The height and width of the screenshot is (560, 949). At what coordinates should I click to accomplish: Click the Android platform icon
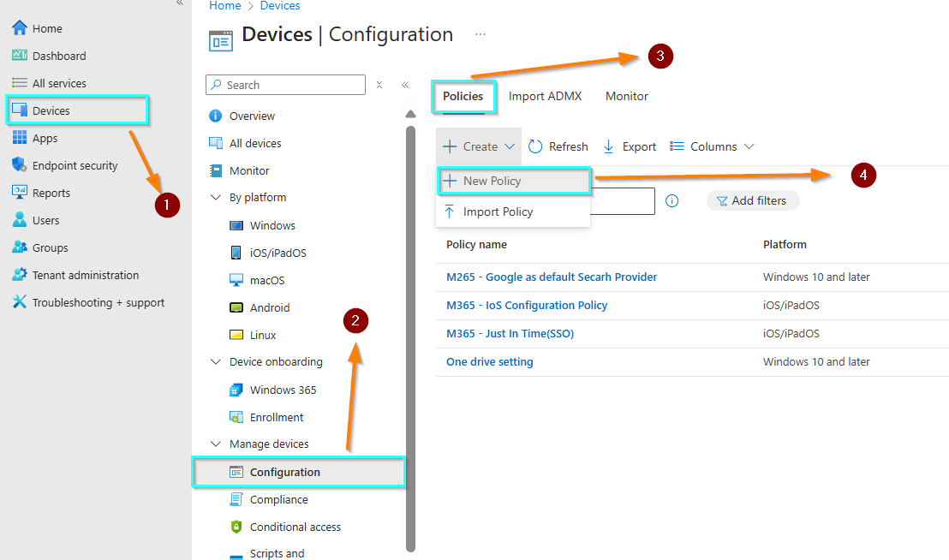click(x=236, y=307)
